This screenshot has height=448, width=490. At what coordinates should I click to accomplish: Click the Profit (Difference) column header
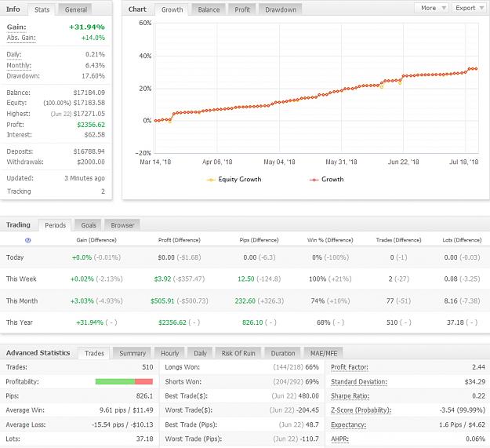pos(179,240)
